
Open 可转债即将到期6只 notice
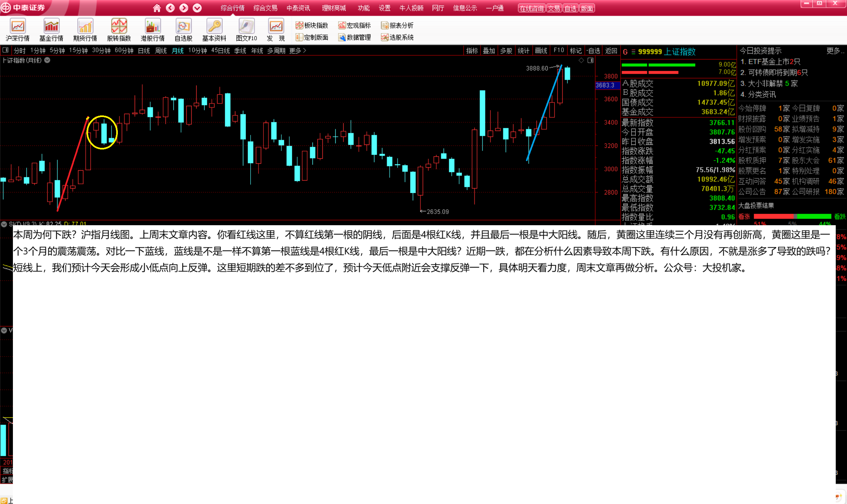774,72
